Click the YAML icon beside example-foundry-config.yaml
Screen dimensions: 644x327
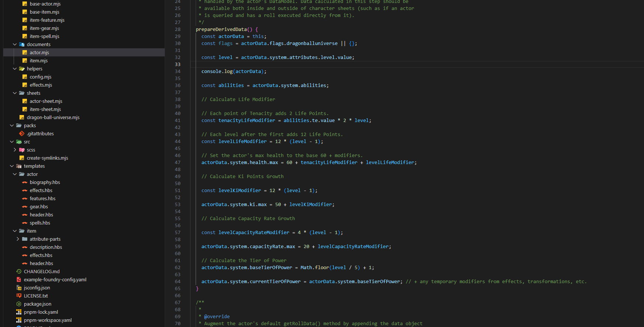click(x=19, y=279)
